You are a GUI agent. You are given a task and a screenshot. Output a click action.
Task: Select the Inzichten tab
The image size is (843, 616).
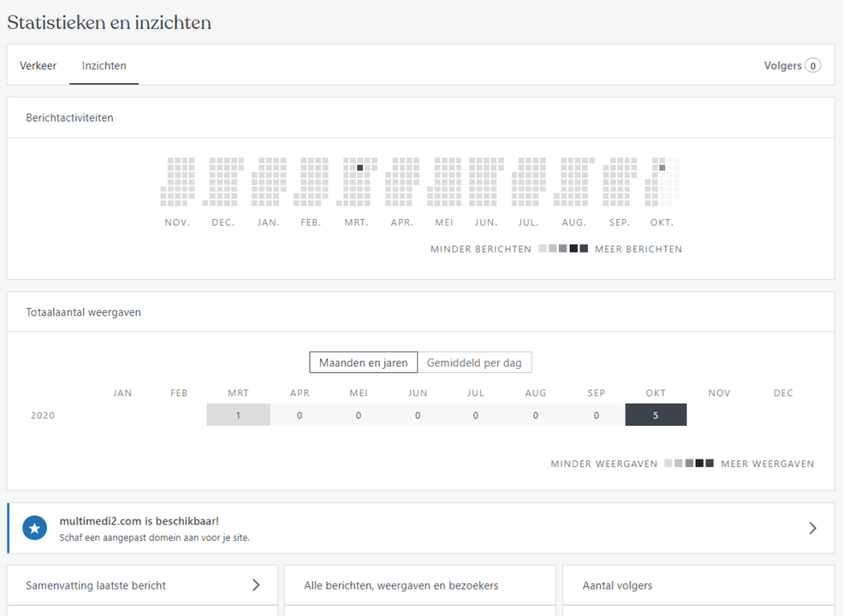(x=104, y=66)
